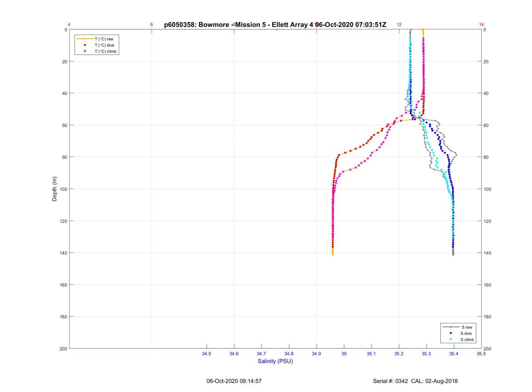Viewport: 532px width, 392px height.
Task: Click the red temperature tick label 14
Action: (481, 25)
